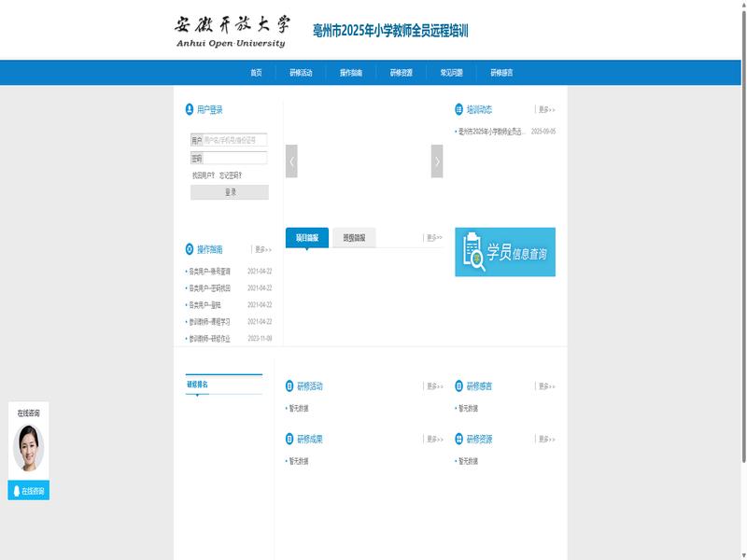Open the 学员信息查询 banner
This screenshot has height=560, width=747.
coord(505,252)
